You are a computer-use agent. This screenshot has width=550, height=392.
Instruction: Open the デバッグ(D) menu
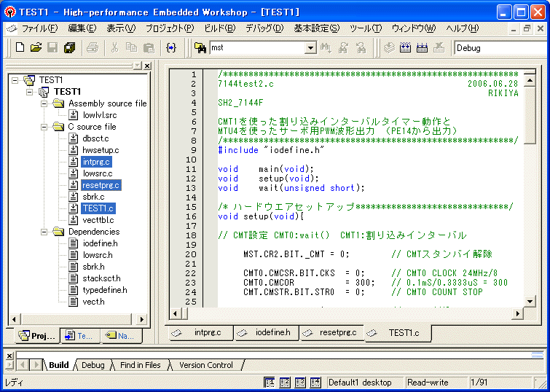(264, 28)
